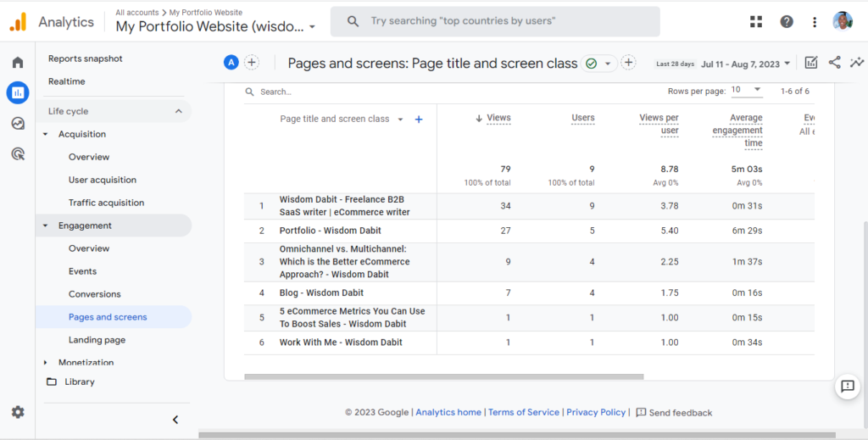Screen dimensions: 868x440
Task: Open Rows per page dropdown
Action: pos(746,90)
